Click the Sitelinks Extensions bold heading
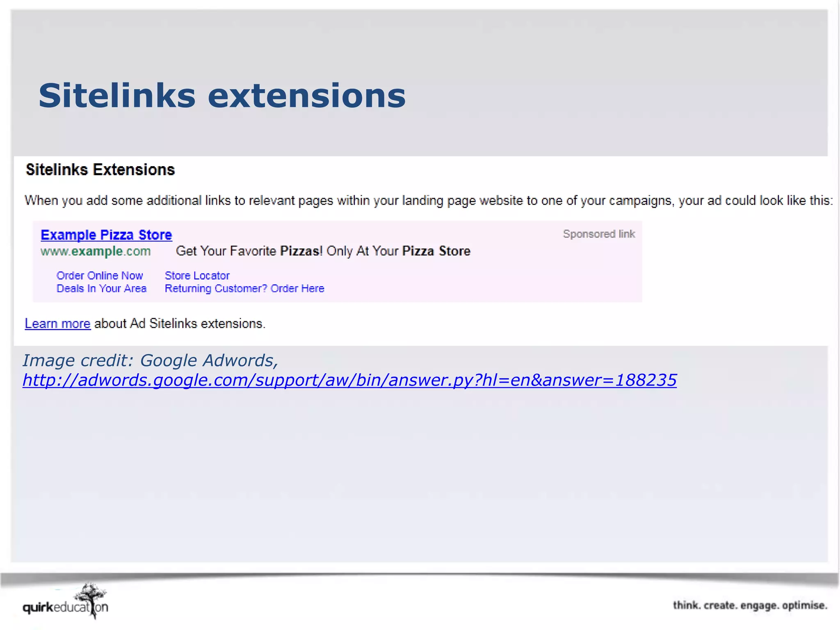The height and width of the screenshot is (630, 840). click(100, 170)
